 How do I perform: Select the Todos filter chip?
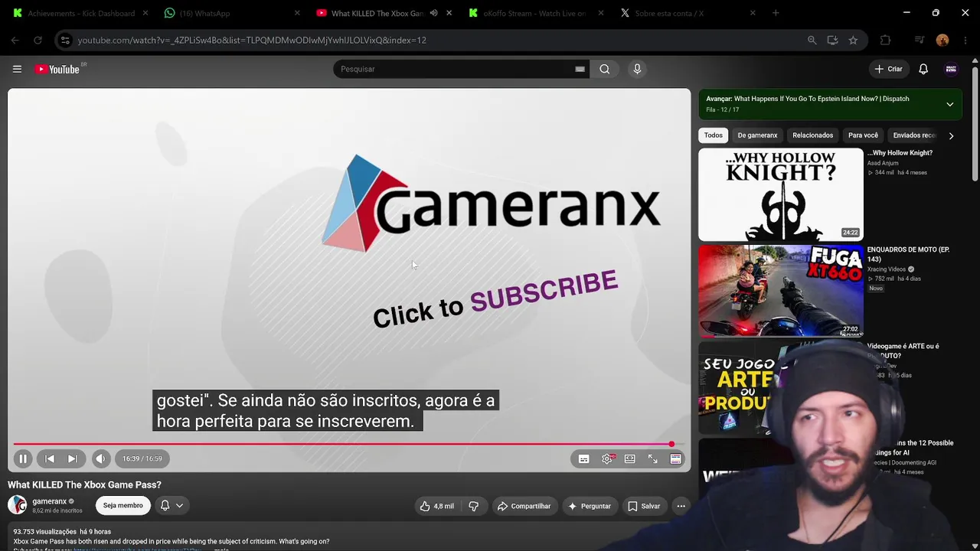click(714, 135)
